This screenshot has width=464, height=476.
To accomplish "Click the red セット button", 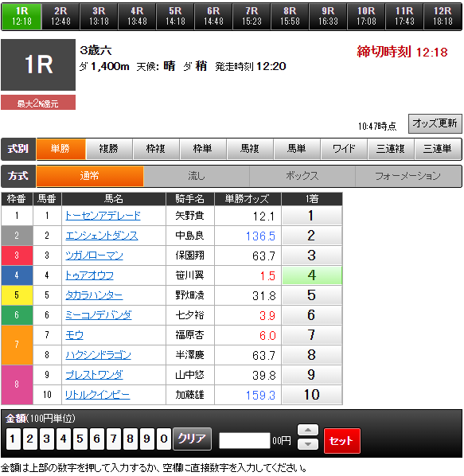I will coord(341,440).
